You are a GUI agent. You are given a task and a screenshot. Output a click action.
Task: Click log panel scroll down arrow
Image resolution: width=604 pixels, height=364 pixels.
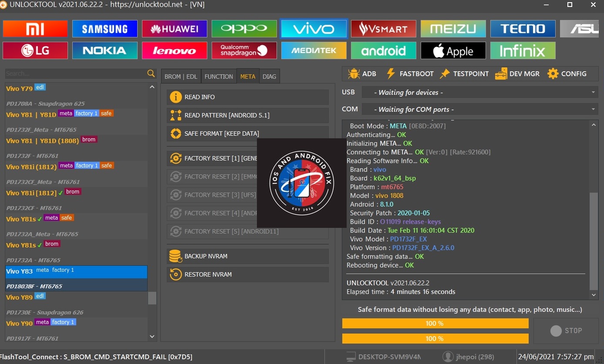594,295
